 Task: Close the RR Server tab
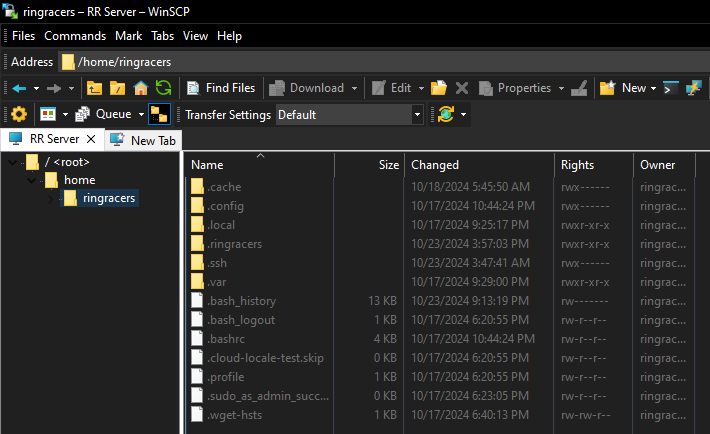pos(91,139)
